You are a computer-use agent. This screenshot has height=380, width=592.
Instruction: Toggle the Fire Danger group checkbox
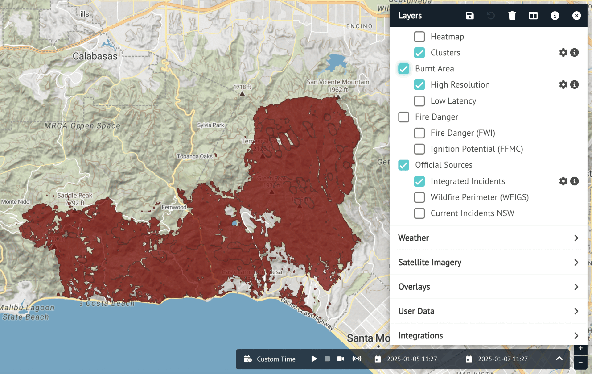(x=403, y=117)
